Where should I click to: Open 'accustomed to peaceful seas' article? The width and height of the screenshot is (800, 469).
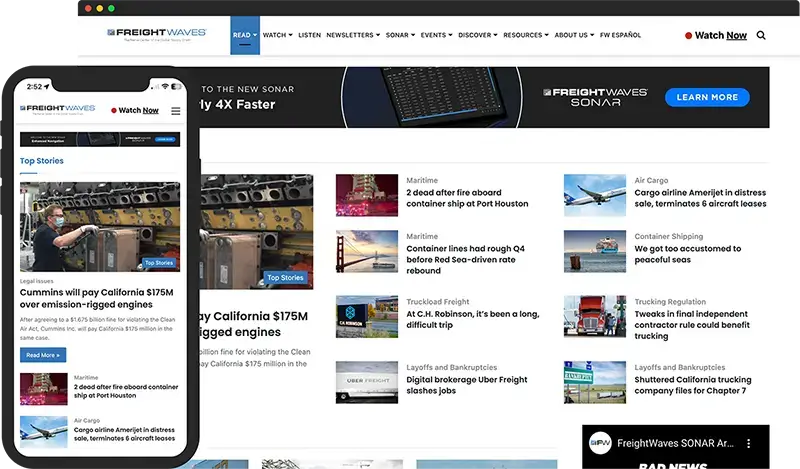[687, 254]
